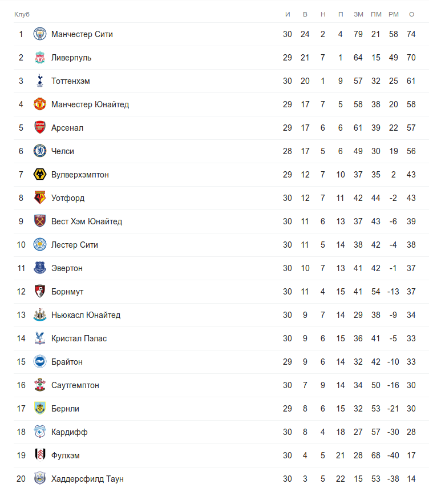Click the Tottenham club crest
Image resolution: width=429 pixels, height=504 pixels.
[x=39, y=81]
